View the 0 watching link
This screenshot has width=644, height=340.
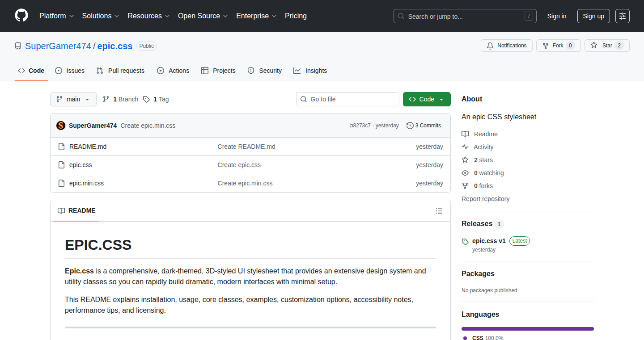pos(483,173)
